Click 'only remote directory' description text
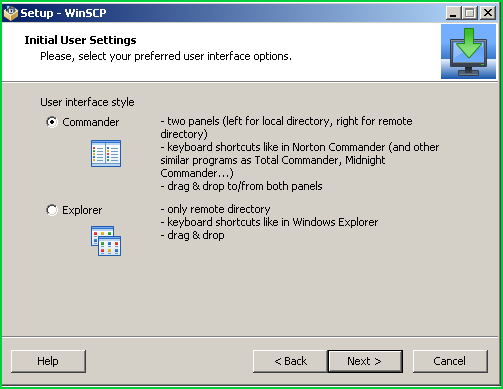 (219, 209)
